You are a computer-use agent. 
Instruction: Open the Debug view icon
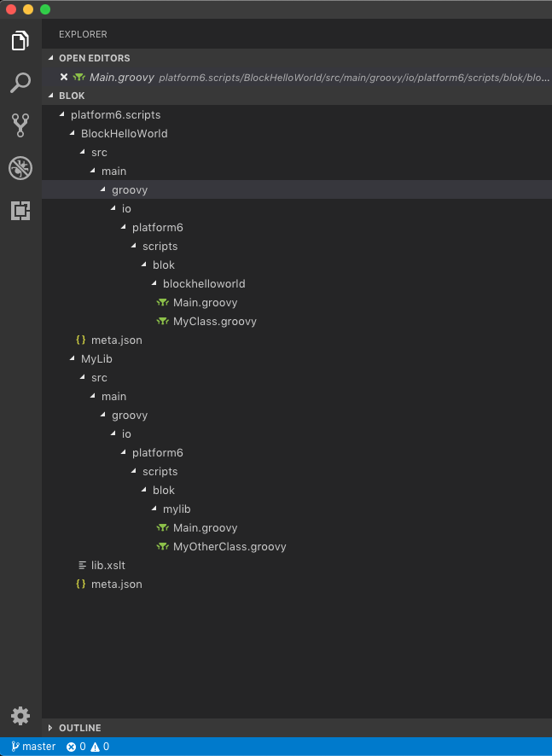[x=20, y=168]
